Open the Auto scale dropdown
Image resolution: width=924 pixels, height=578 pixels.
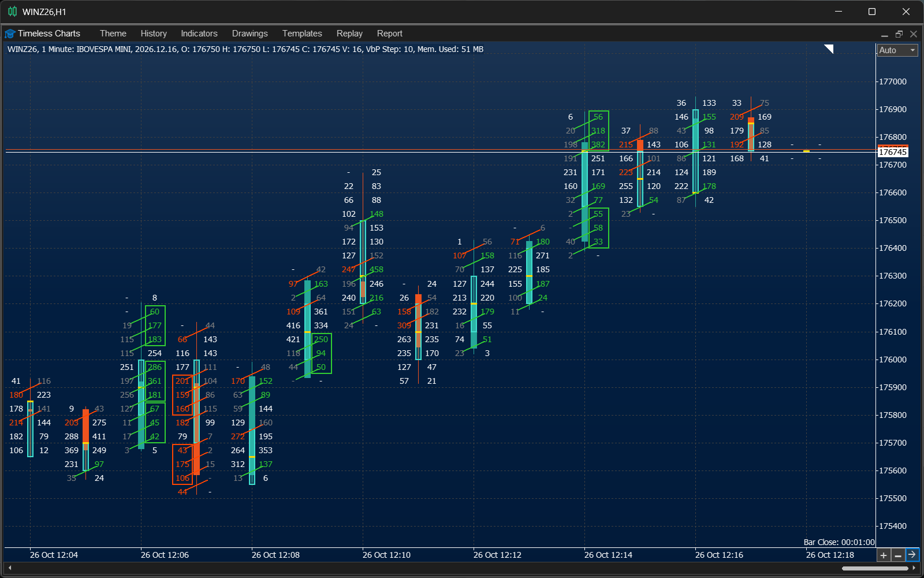point(897,50)
